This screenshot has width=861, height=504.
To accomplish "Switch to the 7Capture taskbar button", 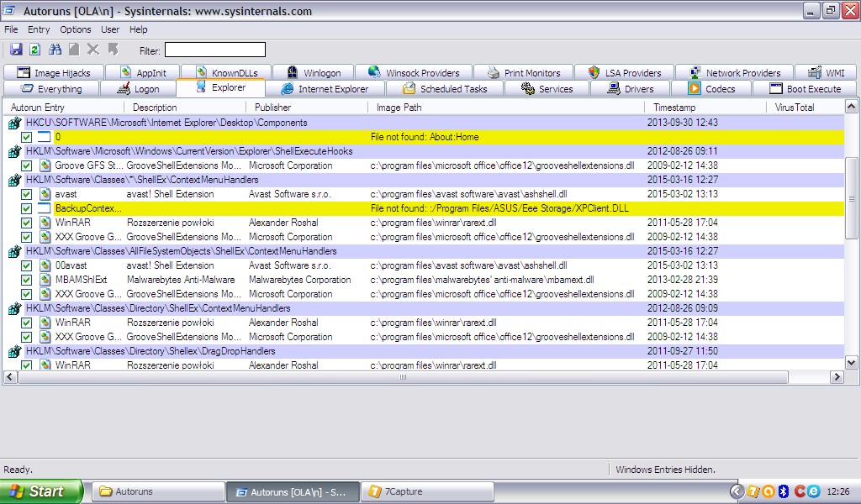I will coord(427,491).
